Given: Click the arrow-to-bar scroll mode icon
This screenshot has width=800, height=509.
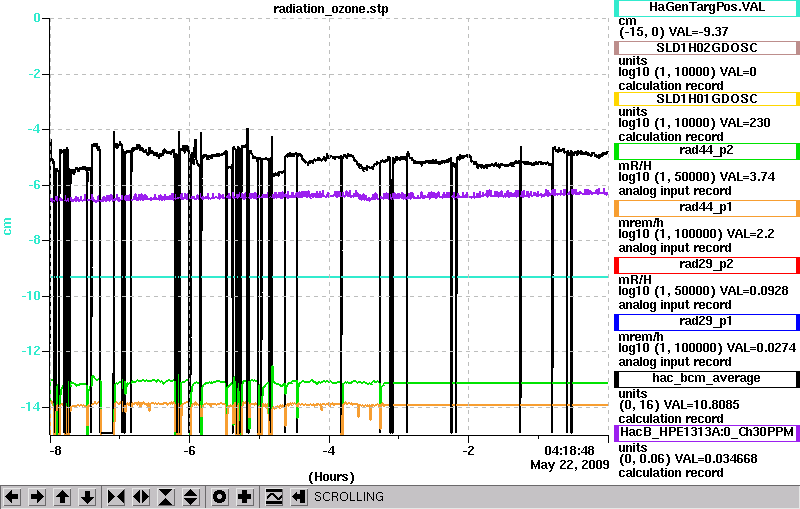Looking at the screenshot, I should [x=299, y=497].
